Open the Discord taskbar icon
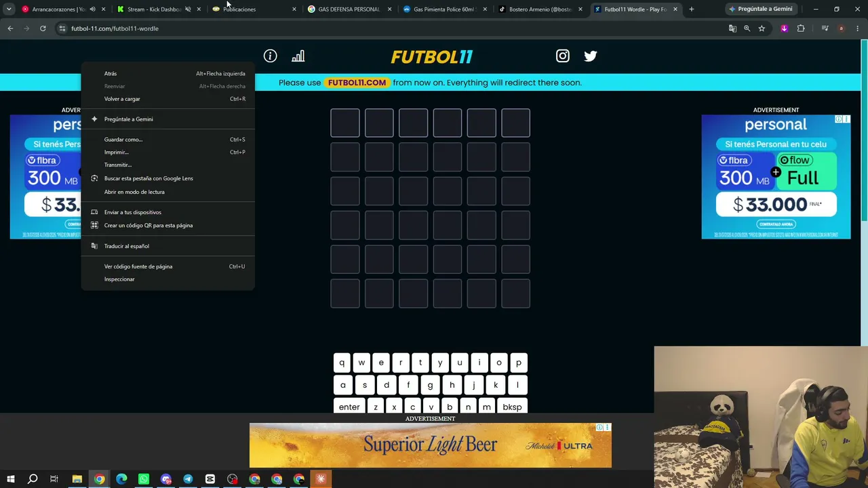Image resolution: width=868 pixels, height=488 pixels. click(x=166, y=479)
